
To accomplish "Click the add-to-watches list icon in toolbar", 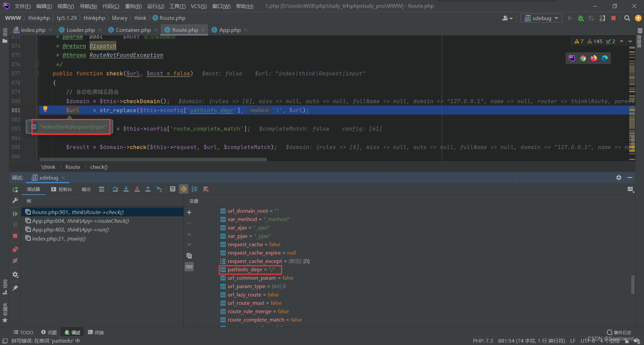I will (x=206, y=189).
